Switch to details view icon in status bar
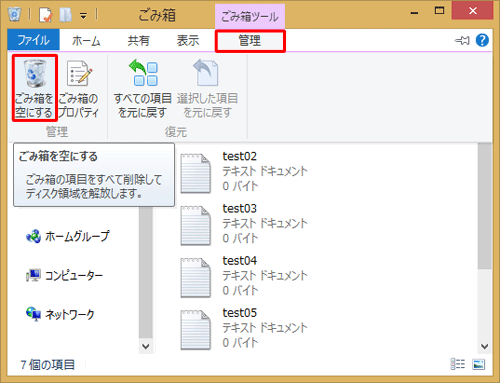Viewport: 500px width, 383px height. tap(458, 364)
